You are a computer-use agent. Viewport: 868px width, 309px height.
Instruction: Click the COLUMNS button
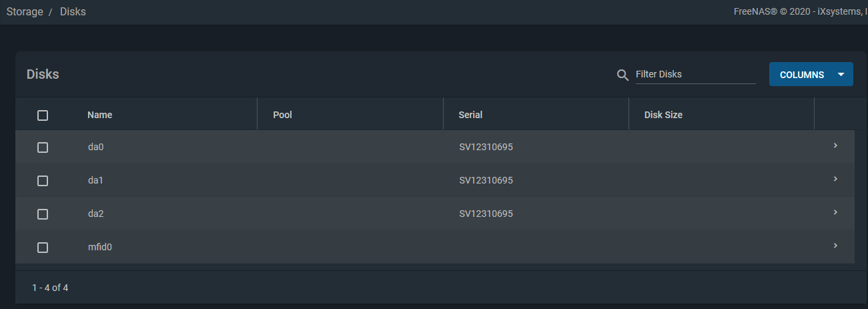(x=811, y=75)
